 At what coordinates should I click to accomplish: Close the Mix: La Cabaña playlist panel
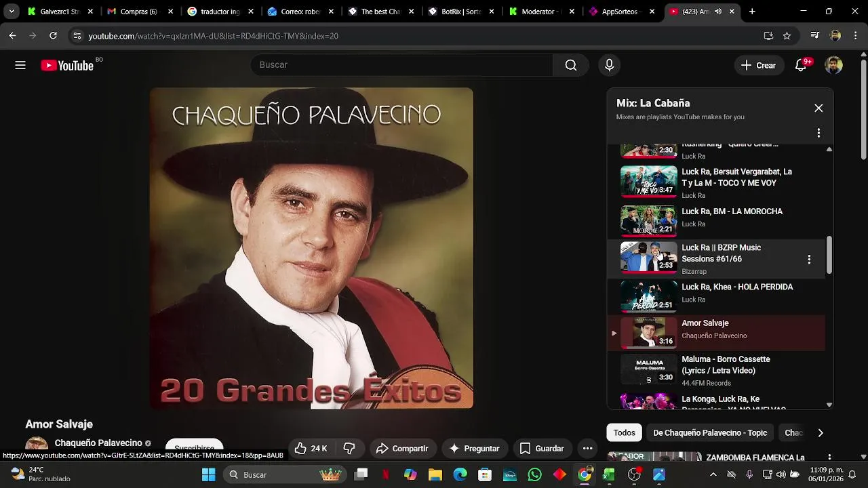[x=818, y=108]
